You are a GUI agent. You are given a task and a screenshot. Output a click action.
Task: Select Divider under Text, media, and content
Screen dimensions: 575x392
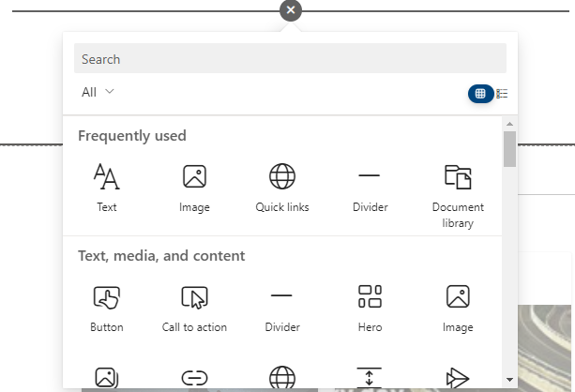click(x=282, y=309)
